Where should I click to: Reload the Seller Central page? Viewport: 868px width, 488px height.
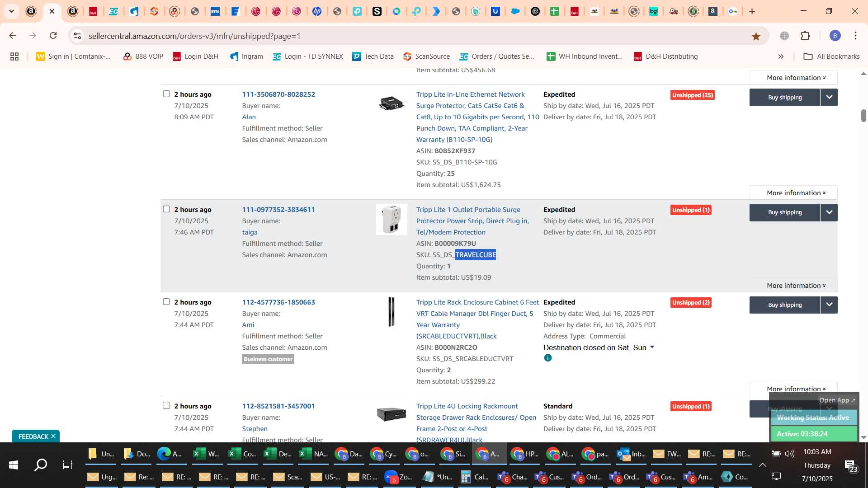pyautogui.click(x=53, y=36)
